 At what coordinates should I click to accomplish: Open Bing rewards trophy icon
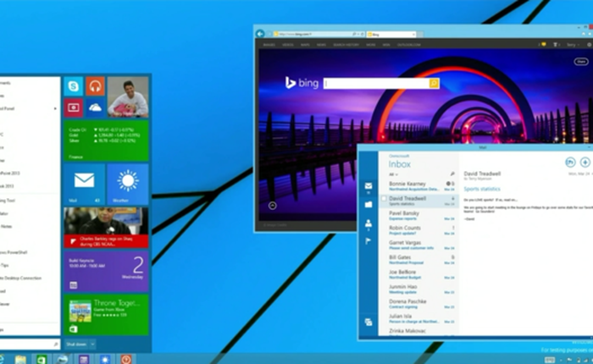[x=557, y=45]
